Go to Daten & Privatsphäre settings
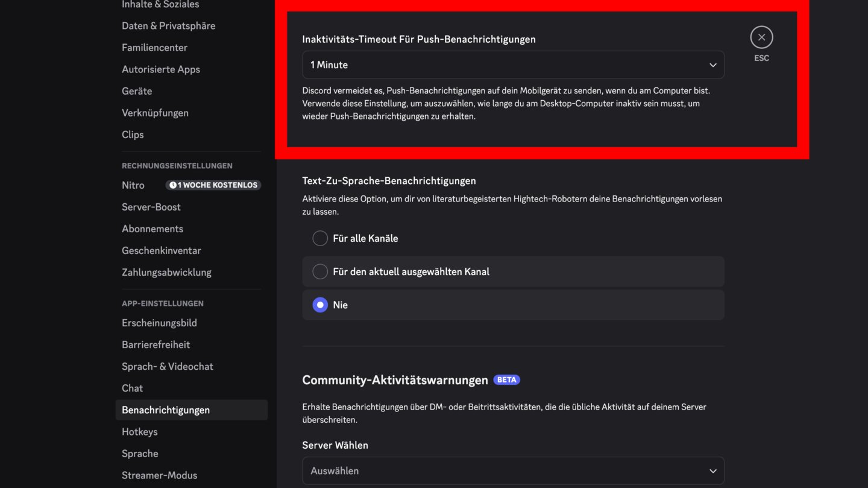Image resolution: width=868 pixels, height=488 pixels. 168,26
